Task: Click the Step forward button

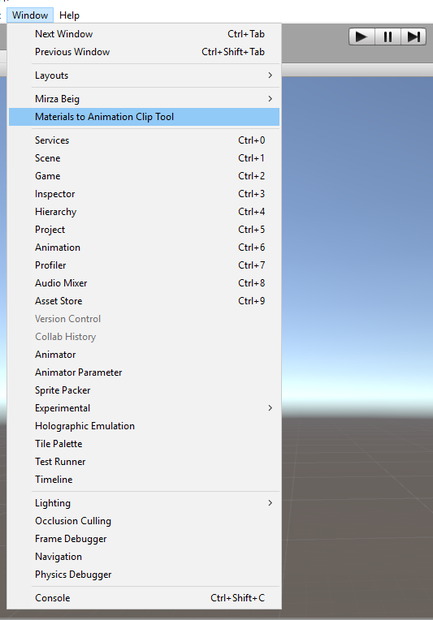Action: [x=414, y=37]
